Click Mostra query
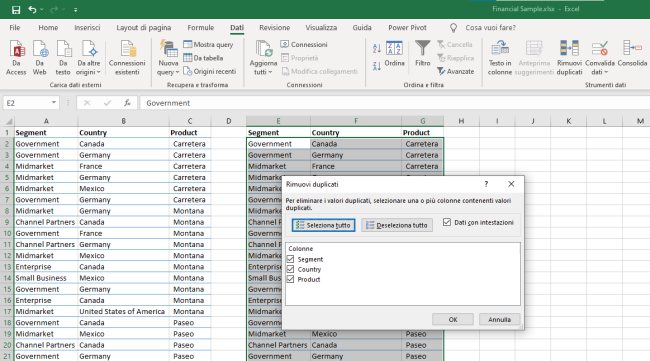This screenshot has width=650, height=361. point(209,44)
